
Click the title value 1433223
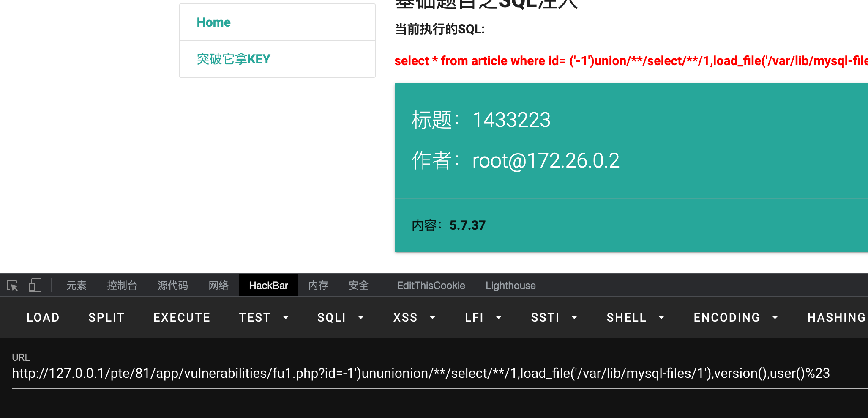click(511, 120)
